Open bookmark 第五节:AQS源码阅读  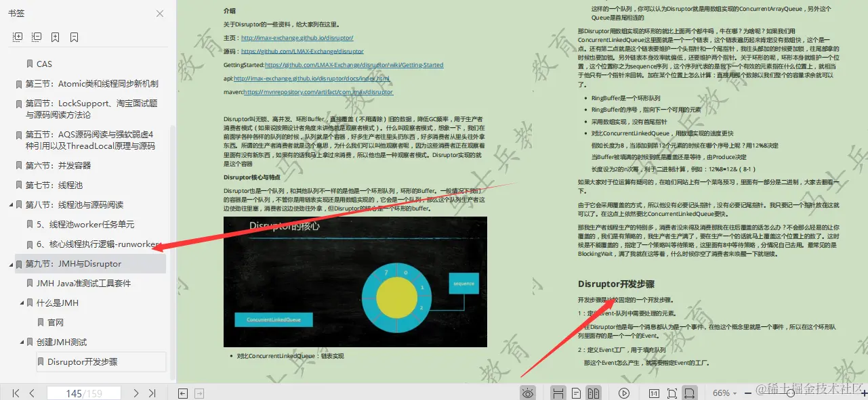(90, 140)
